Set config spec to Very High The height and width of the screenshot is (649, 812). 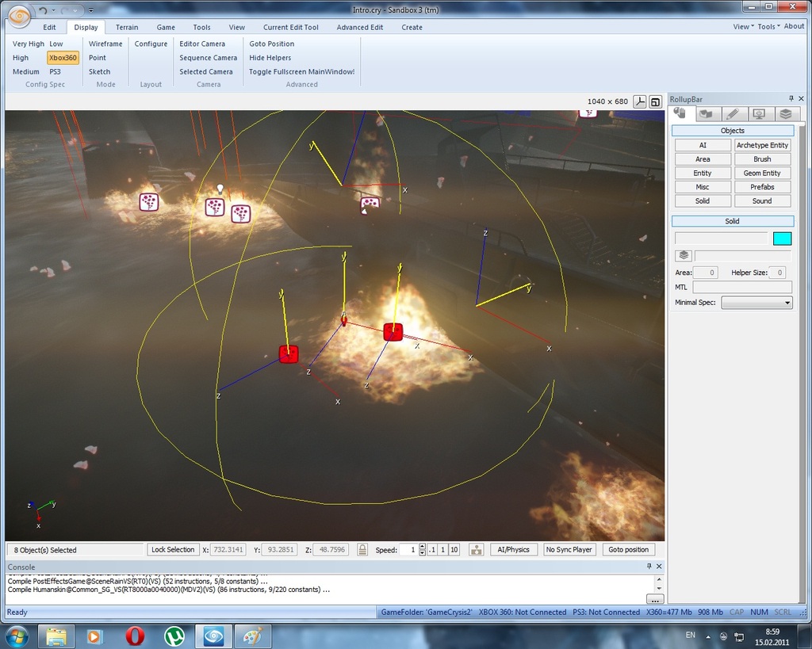pos(29,44)
